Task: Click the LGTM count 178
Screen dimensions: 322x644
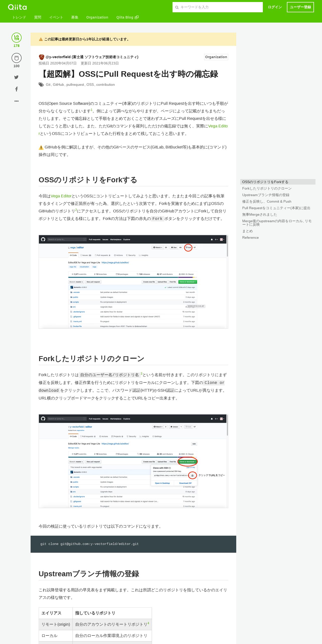Action: click(x=17, y=46)
